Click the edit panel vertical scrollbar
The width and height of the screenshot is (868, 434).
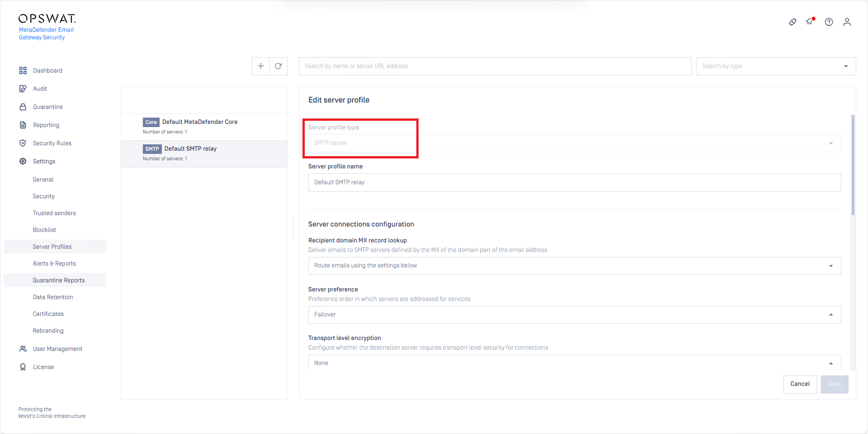pyautogui.click(x=853, y=166)
